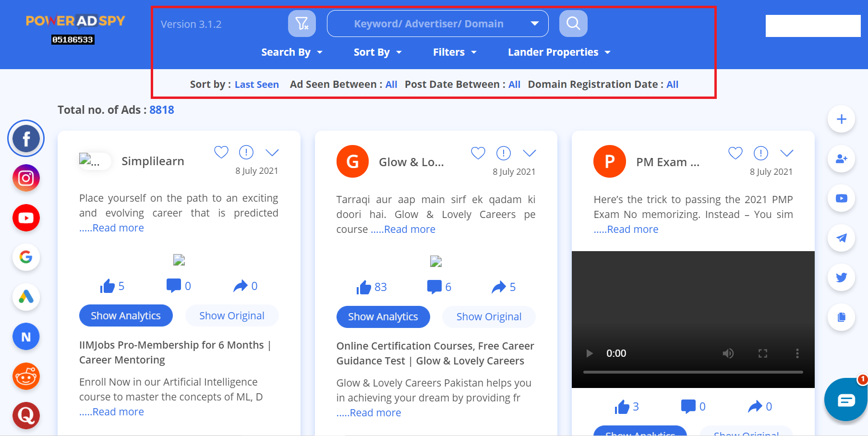The image size is (868, 436).
Task: Click the add user icon
Action: point(842,158)
